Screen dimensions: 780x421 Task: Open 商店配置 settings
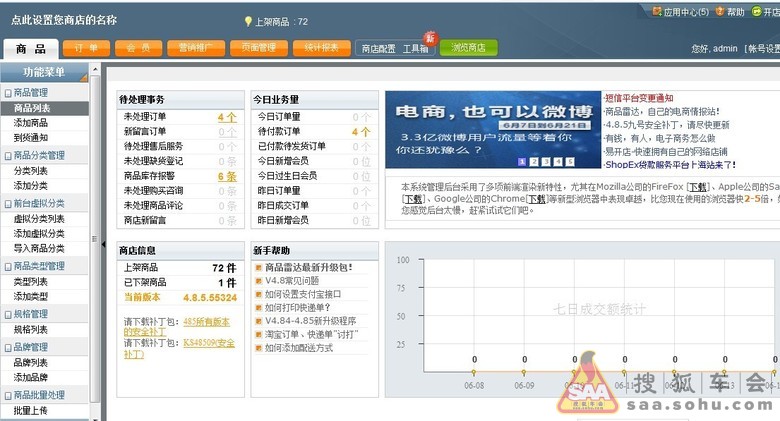379,49
